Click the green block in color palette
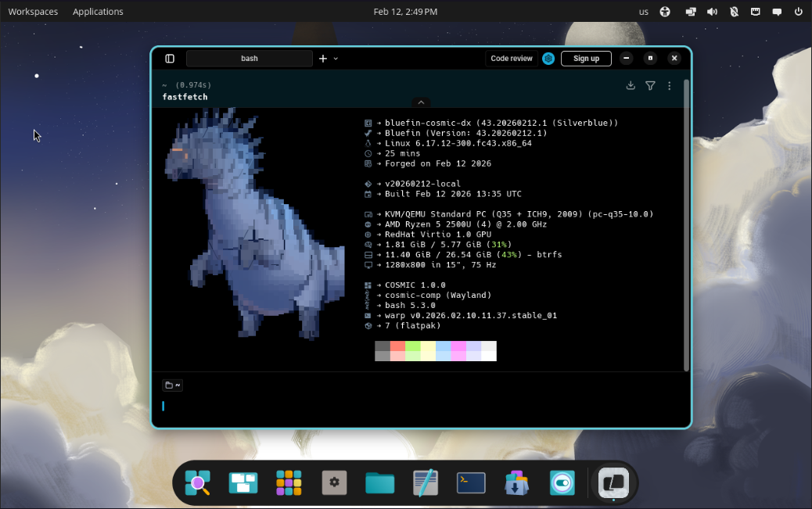 [413, 350]
